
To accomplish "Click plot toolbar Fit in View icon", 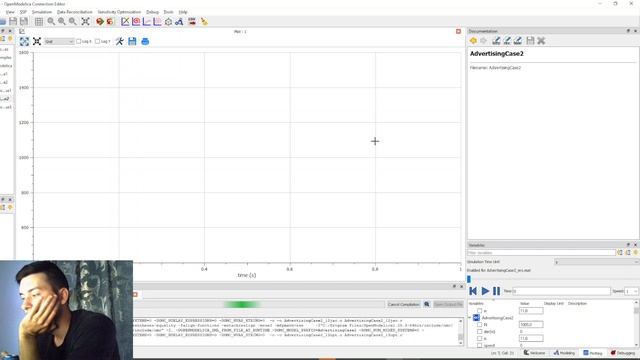I will click(x=37, y=41).
